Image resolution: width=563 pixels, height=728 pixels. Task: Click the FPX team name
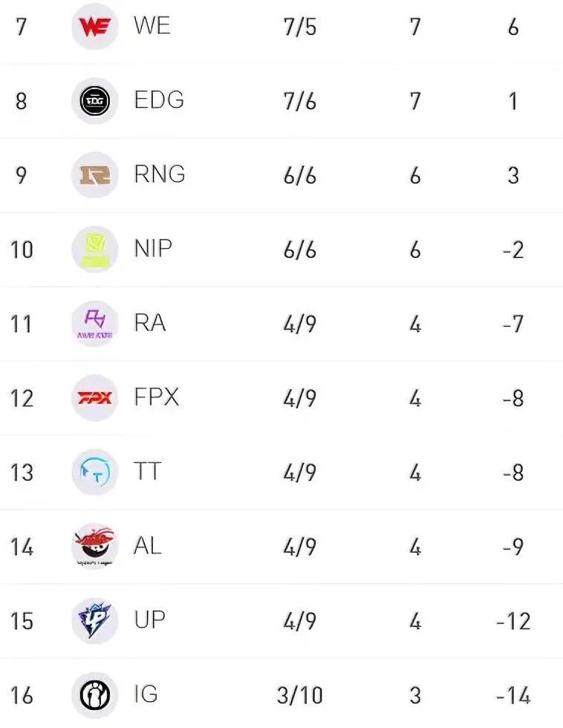point(157,397)
